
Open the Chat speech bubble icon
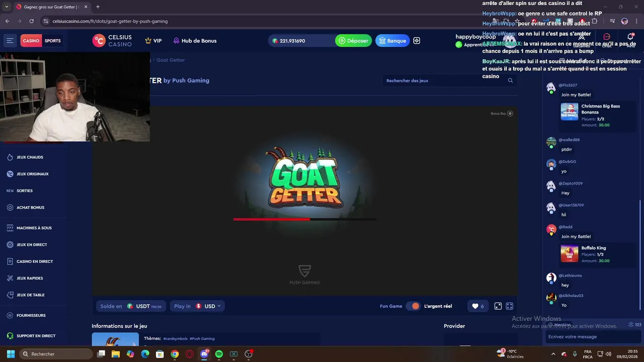(x=607, y=37)
